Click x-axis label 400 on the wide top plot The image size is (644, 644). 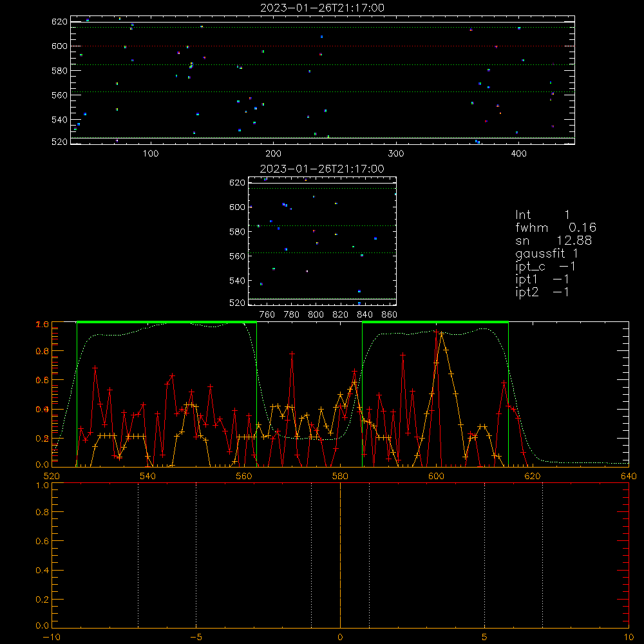tap(518, 154)
